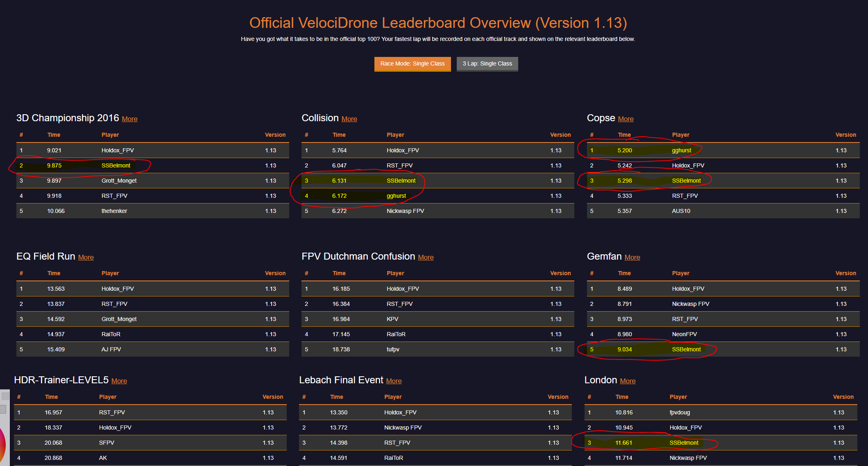Viewport: 868px width, 466px height.
Task: Select gghurst in the Collision table
Action: coord(397,196)
